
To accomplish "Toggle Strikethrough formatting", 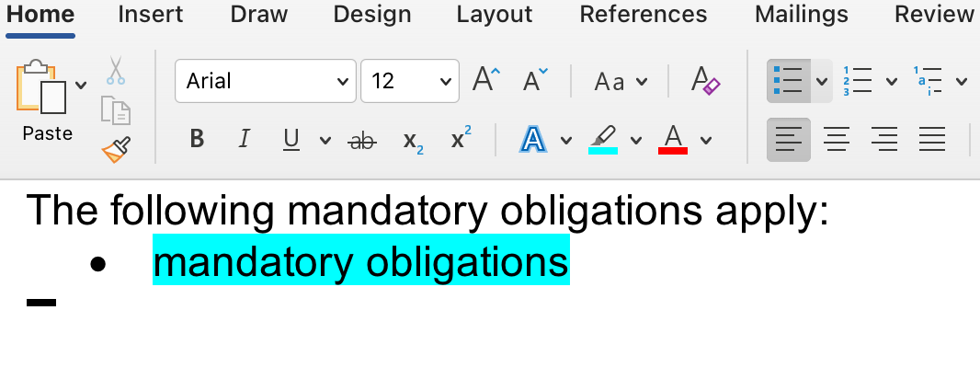I will 362,140.
